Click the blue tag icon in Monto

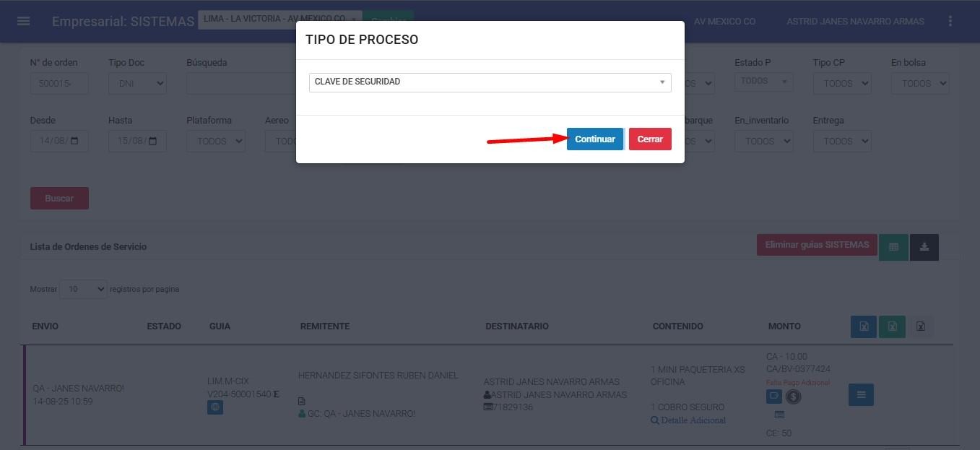tap(774, 396)
